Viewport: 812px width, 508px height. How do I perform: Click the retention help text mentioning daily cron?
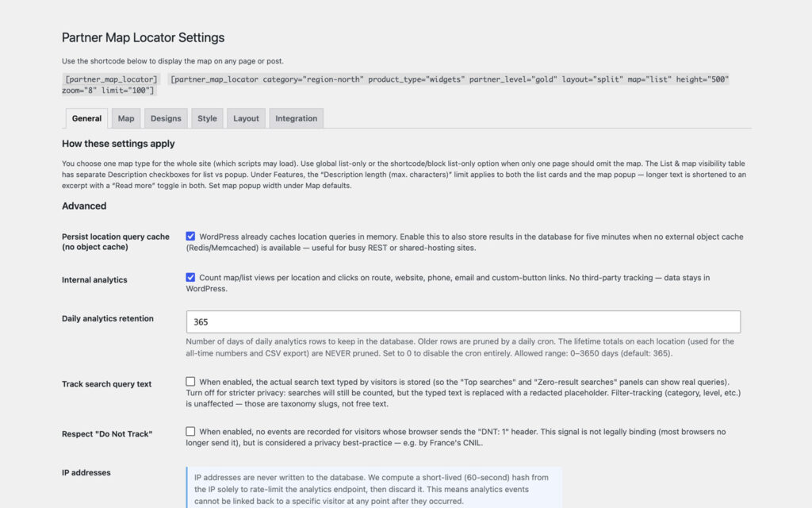pos(460,348)
